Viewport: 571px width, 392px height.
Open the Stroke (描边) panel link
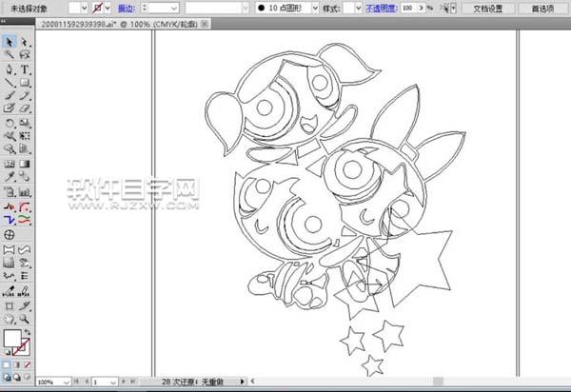pos(127,8)
